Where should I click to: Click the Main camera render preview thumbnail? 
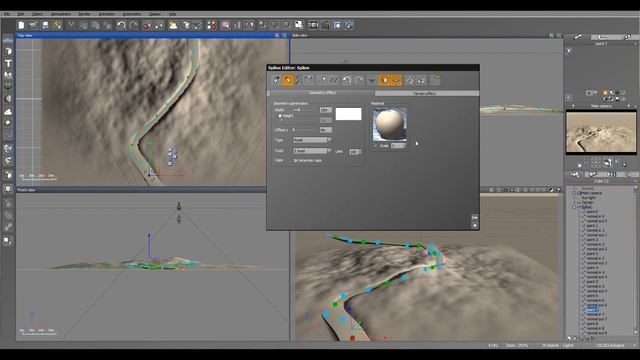pyautogui.click(x=601, y=132)
